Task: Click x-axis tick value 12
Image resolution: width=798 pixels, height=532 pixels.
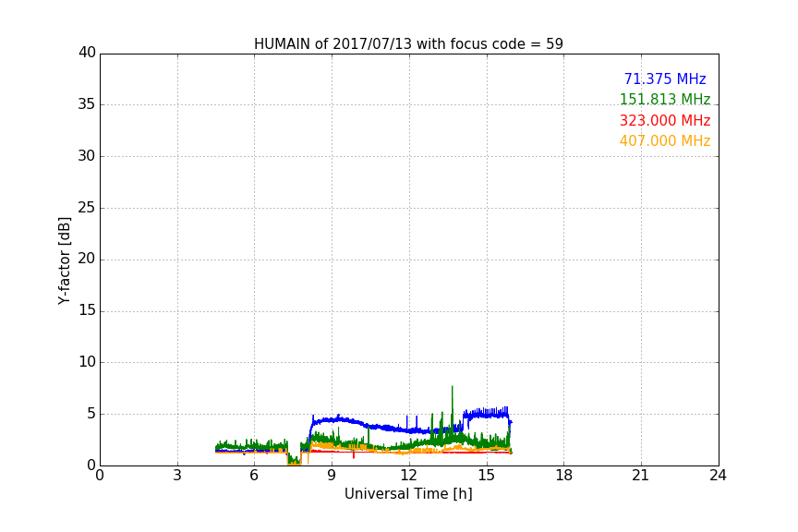Action: point(408,476)
